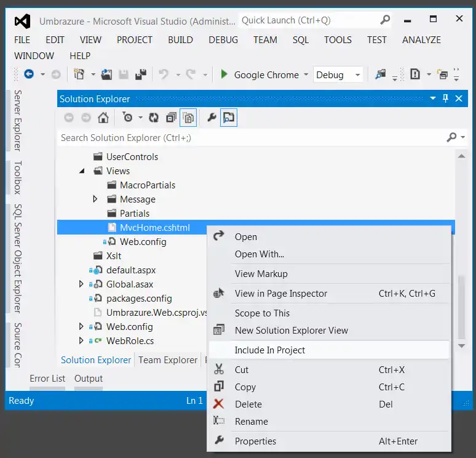
Task: Click the Undo toolbar icon
Action: [164, 74]
